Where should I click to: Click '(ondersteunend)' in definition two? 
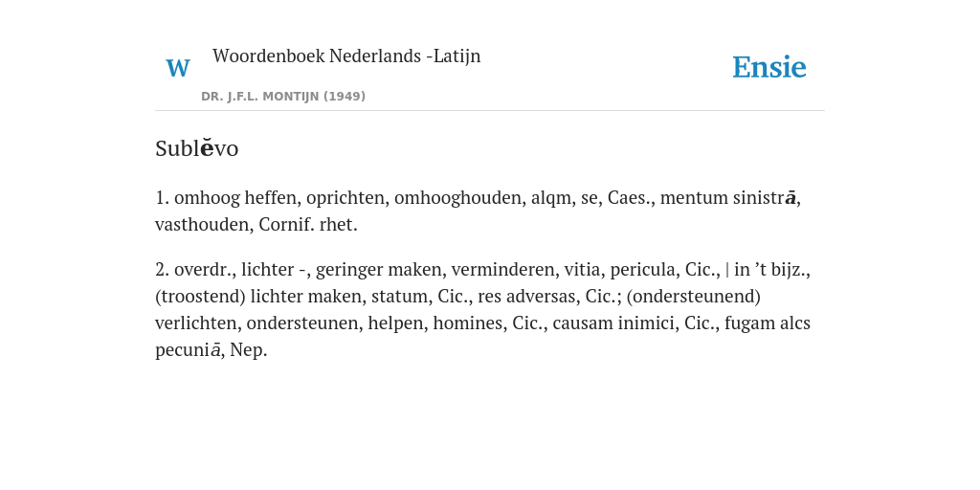point(693,297)
